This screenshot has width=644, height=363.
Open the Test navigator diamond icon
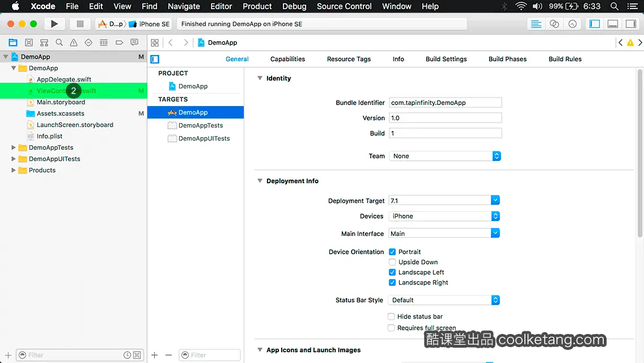tap(88, 43)
